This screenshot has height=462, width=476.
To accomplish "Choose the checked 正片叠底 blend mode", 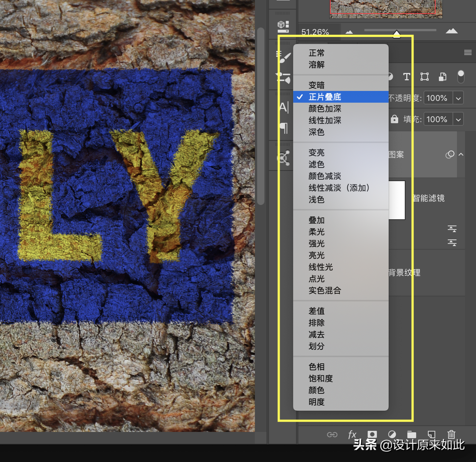I will point(341,97).
